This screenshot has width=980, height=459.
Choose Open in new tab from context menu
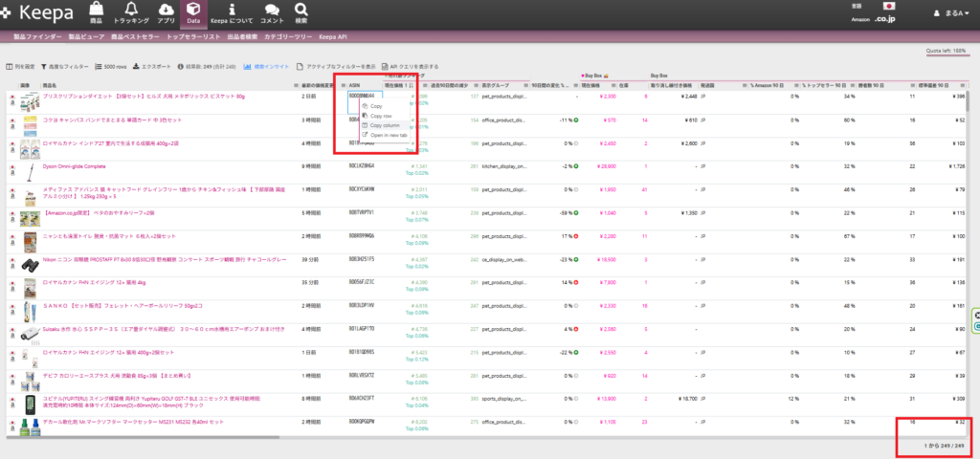(x=389, y=135)
